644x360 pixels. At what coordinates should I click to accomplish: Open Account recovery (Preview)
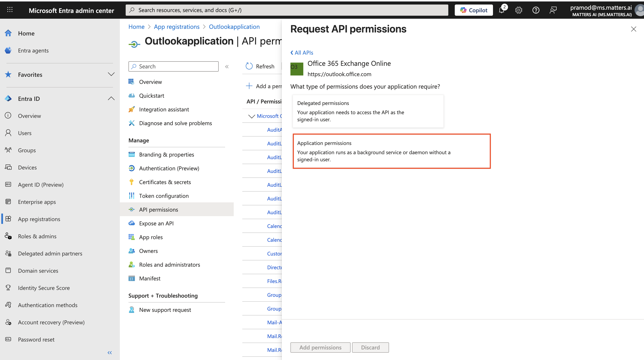pyautogui.click(x=51, y=322)
